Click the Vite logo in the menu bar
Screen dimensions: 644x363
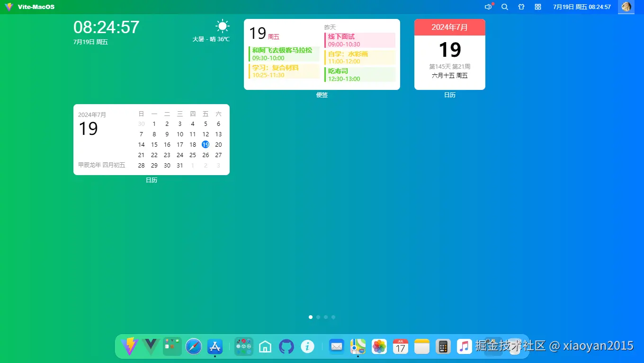[x=9, y=7]
